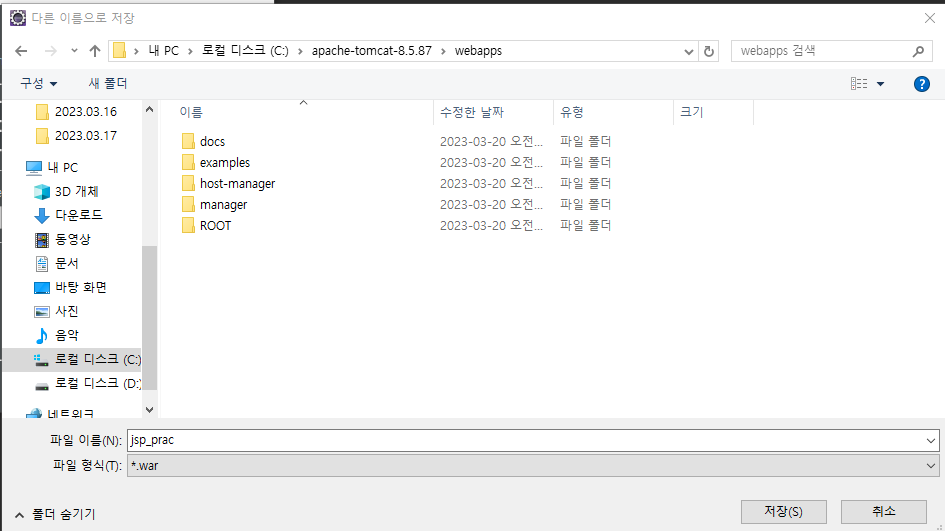Image resolution: width=945 pixels, height=531 pixels.
Task: Open file type *.war dropdown
Action: (533, 466)
